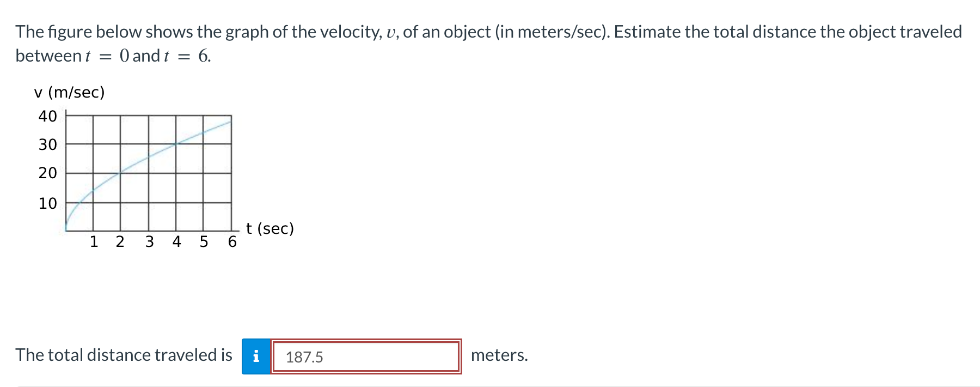
Task: Click the 'v (m/sec)' axis label
Action: [x=69, y=92]
